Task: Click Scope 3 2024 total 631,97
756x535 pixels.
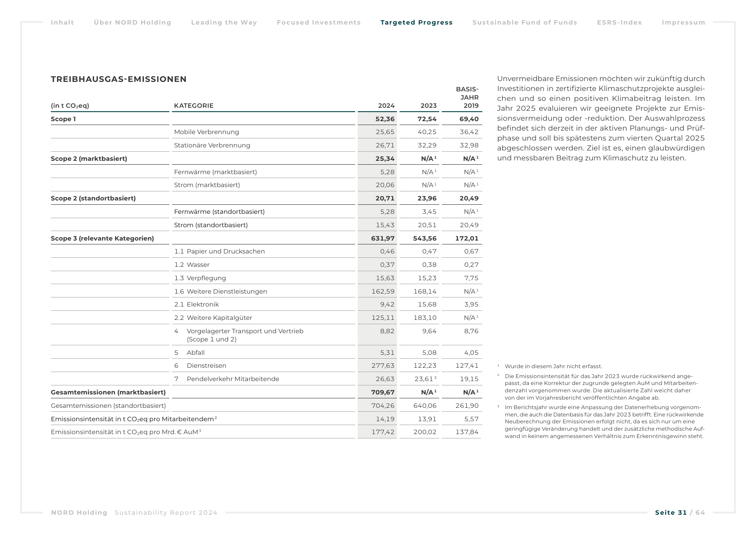Action: 383,238
